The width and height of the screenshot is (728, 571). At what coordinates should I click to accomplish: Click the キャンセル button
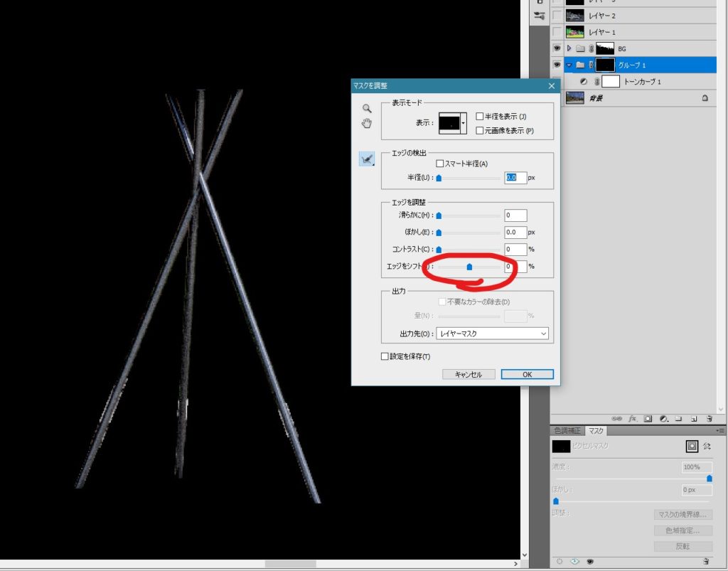point(467,374)
